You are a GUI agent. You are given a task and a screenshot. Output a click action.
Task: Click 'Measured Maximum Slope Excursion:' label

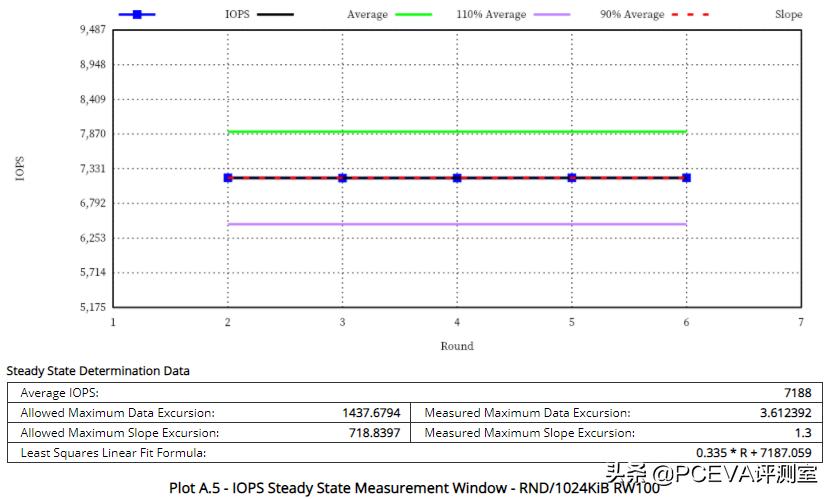(530, 433)
